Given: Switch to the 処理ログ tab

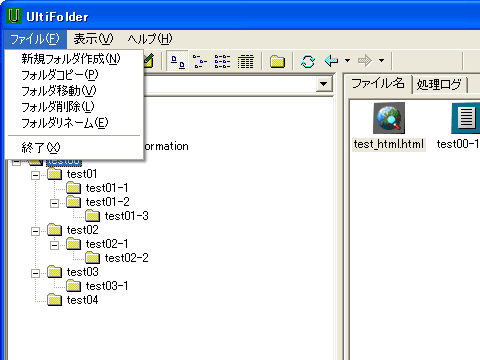Looking at the screenshot, I should (x=439, y=85).
